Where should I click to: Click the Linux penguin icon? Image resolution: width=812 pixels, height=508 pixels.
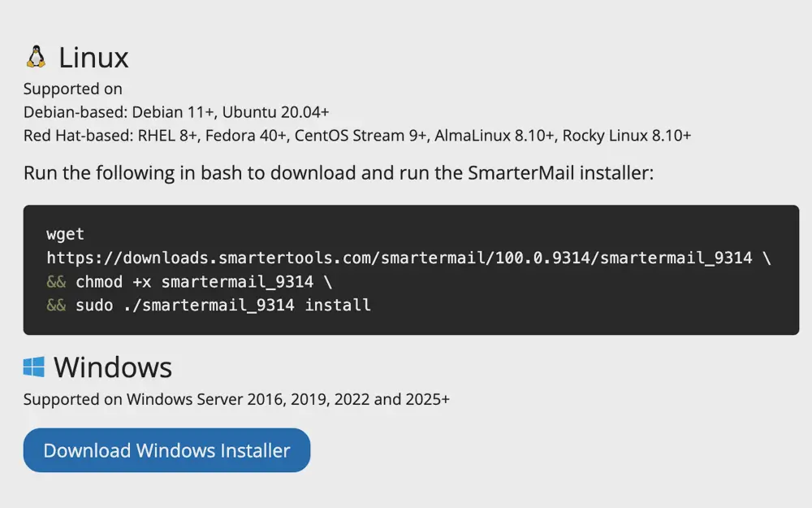(x=35, y=56)
